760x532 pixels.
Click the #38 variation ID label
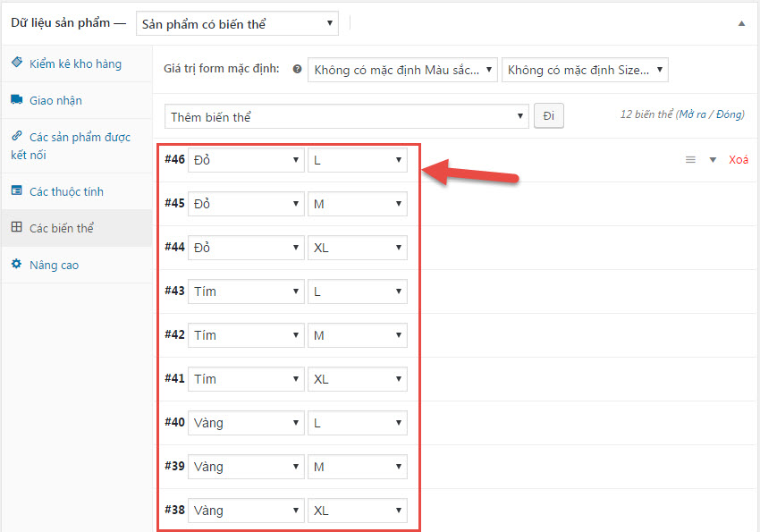point(174,510)
